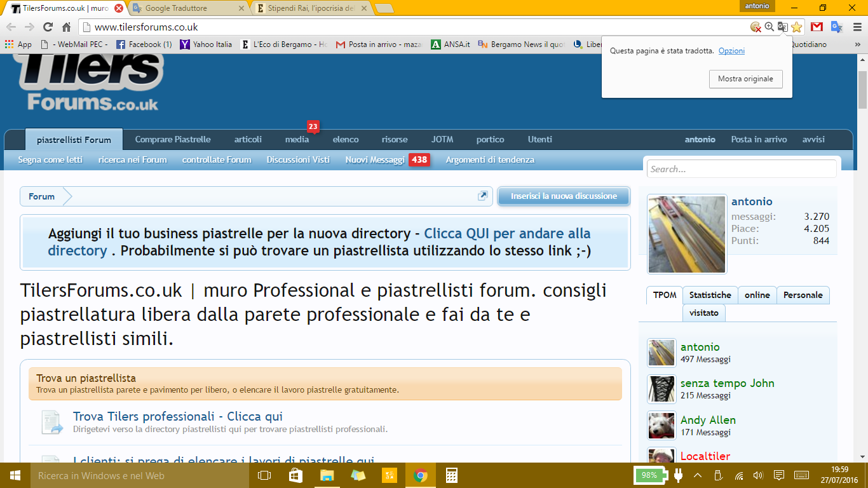Open Opzioni link in the translation popup
868x488 pixels.
coord(731,51)
